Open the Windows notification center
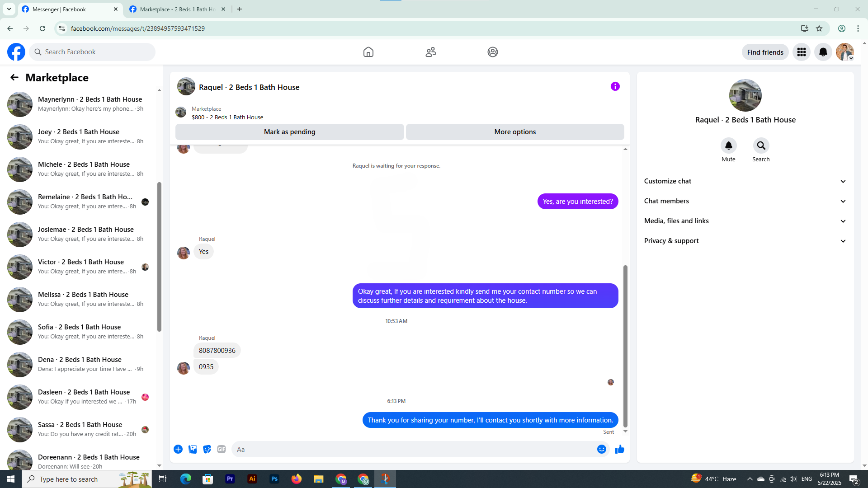This screenshot has width=868, height=488. point(854,479)
